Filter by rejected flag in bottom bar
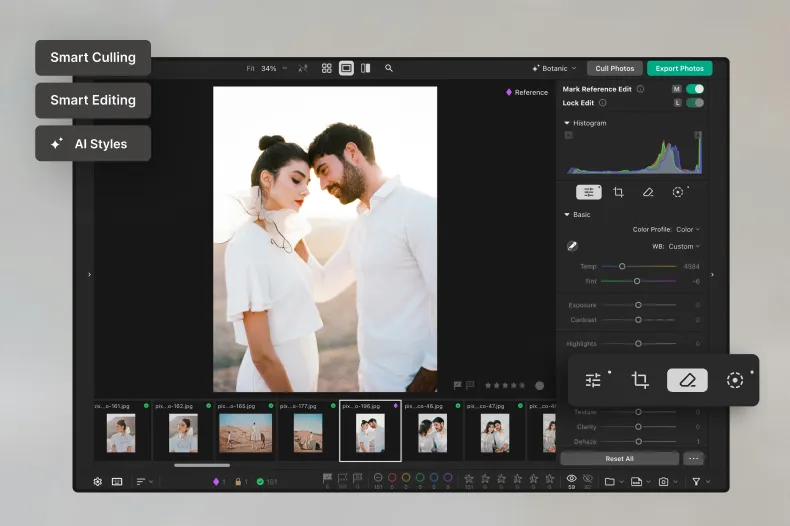The width and height of the screenshot is (790, 526). (x=358, y=478)
